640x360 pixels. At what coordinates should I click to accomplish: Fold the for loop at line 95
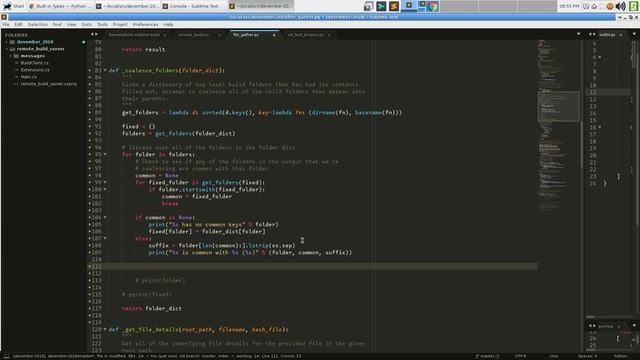[105, 154]
